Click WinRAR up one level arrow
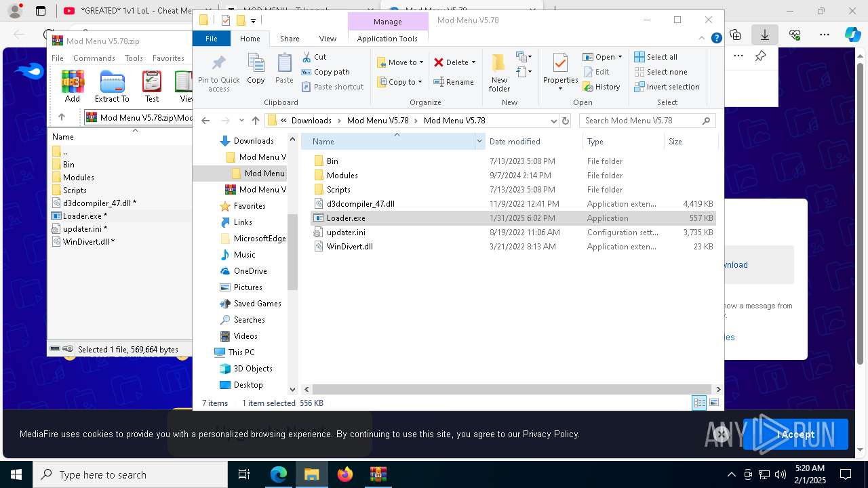Screen dimensions: 868x488 62,117
